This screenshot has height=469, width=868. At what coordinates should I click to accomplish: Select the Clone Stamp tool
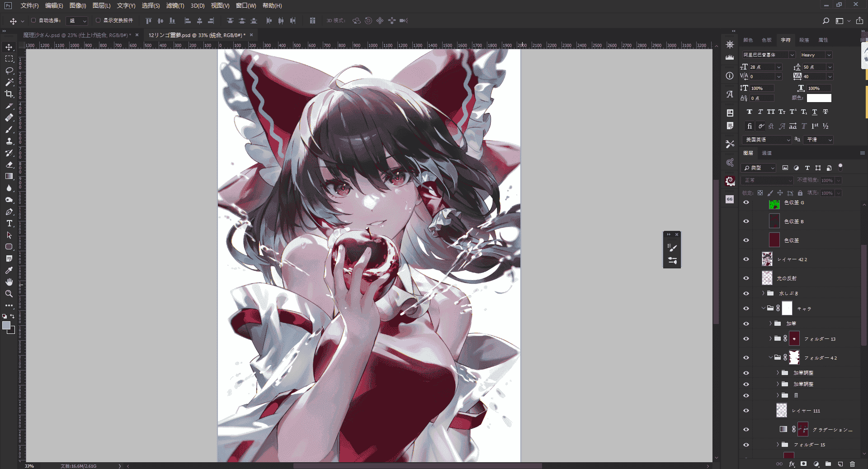9,141
